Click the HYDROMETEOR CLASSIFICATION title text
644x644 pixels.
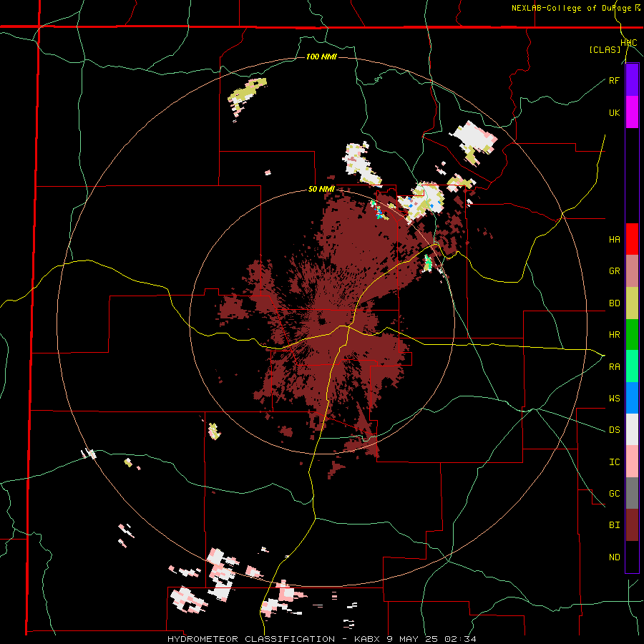(x=251, y=639)
